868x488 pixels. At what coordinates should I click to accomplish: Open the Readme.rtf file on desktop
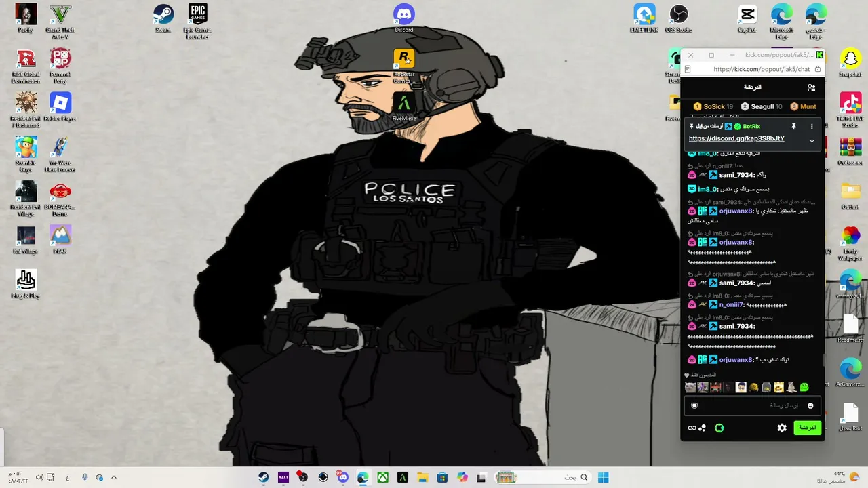tap(850, 329)
